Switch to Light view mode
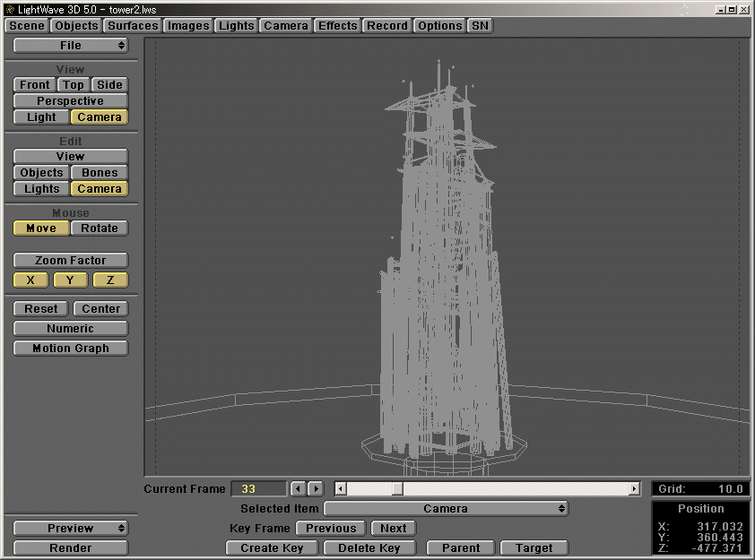 (40, 116)
